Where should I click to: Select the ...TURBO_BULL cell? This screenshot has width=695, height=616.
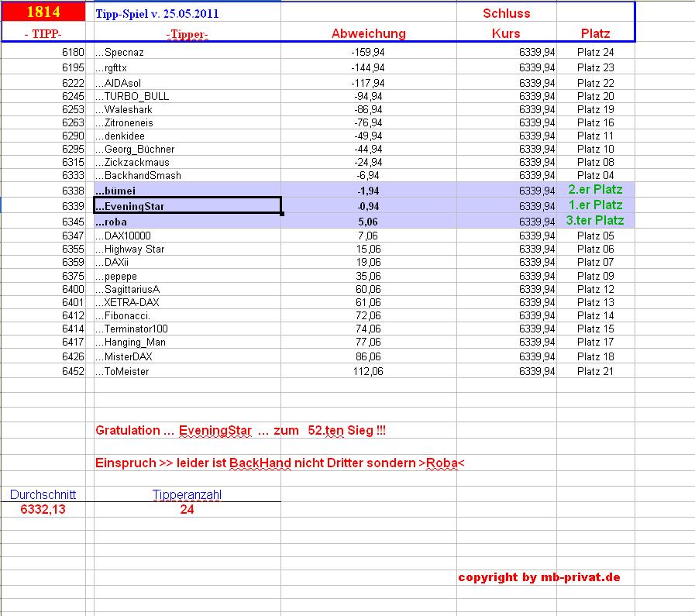[x=187, y=96]
